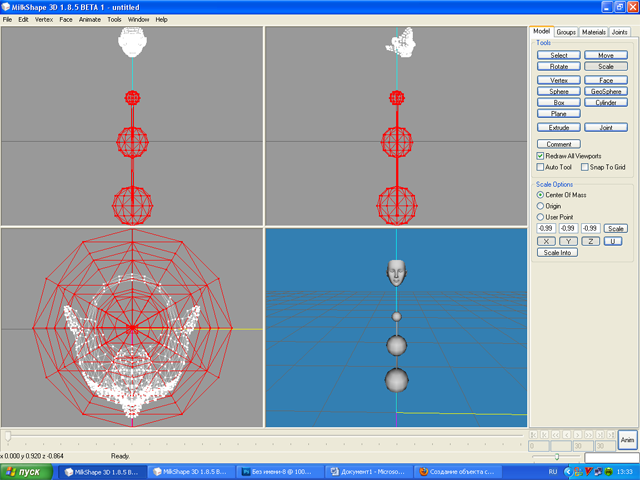
Task: Click the Joint tool button
Action: coord(606,128)
